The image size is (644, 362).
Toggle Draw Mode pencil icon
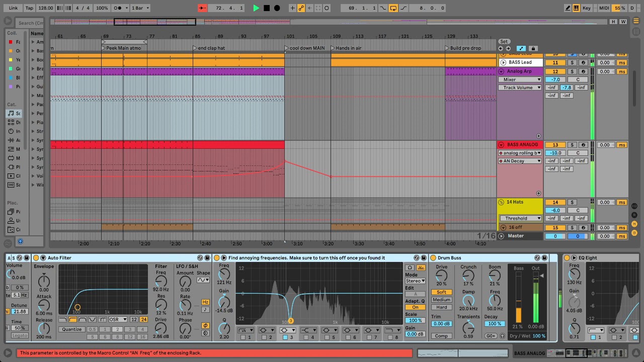568,8
